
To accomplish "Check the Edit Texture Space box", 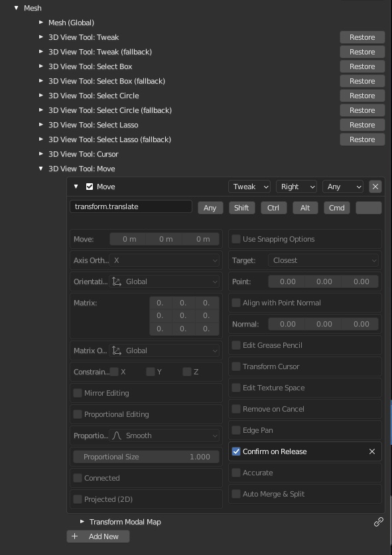I will tap(236, 388).
